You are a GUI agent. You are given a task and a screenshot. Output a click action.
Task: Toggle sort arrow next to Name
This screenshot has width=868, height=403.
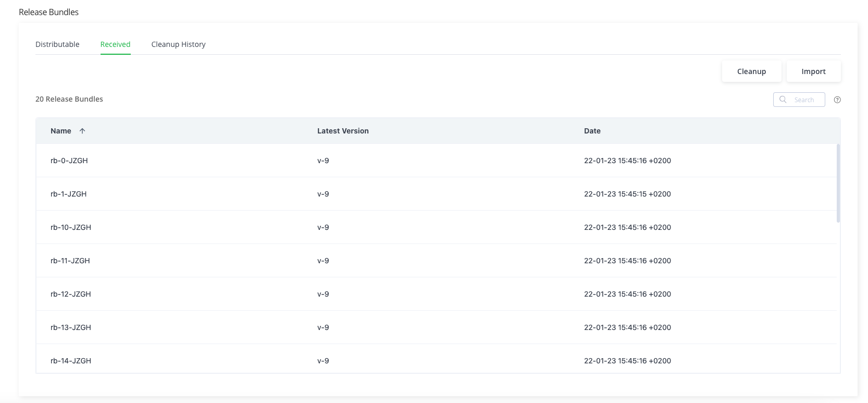(x=82, y=131)
